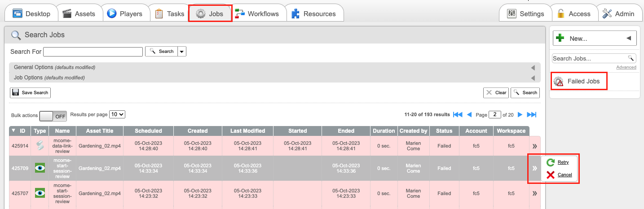644x209 pixels.
Task: Open the Advanced search link
Action: [626, 67]
